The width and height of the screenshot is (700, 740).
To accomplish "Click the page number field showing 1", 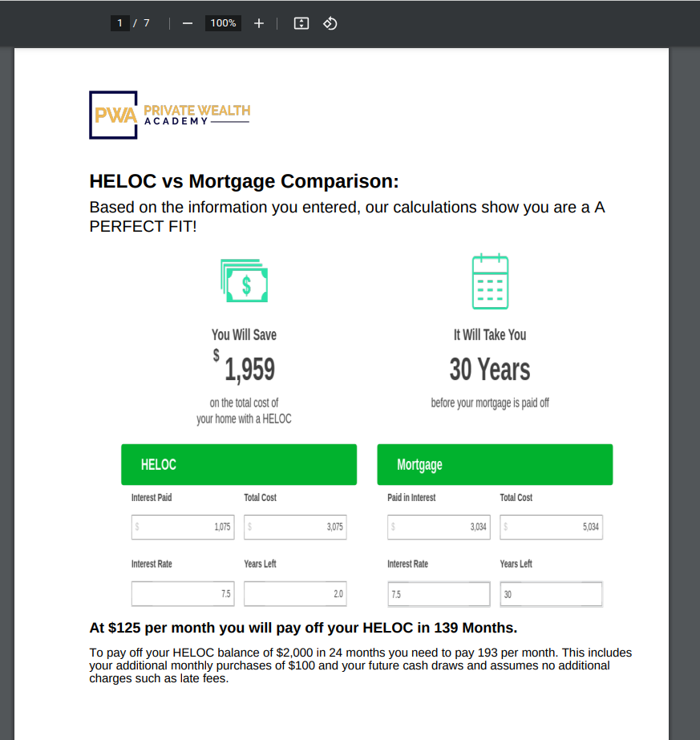I will 120,23.
